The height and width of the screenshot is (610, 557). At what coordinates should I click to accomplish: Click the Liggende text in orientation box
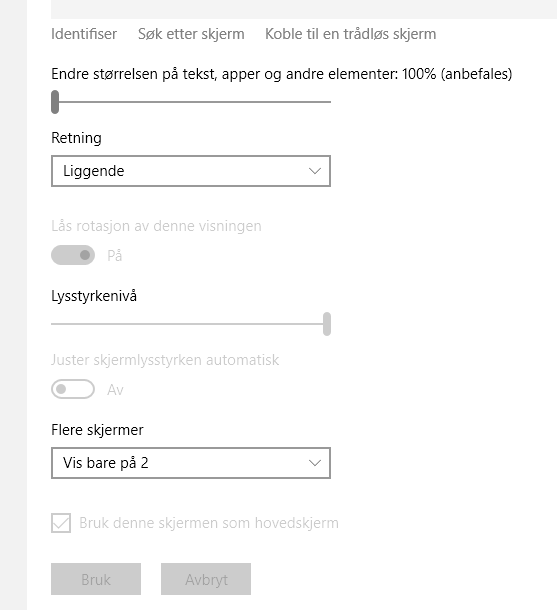[94, 171]
